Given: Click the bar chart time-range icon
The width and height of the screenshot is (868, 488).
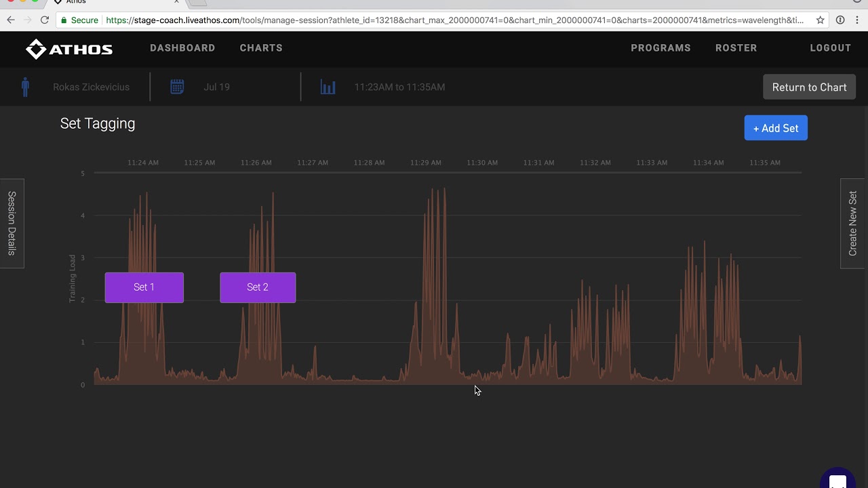Looking at the screenshot, I should click(x=328, y=87).
